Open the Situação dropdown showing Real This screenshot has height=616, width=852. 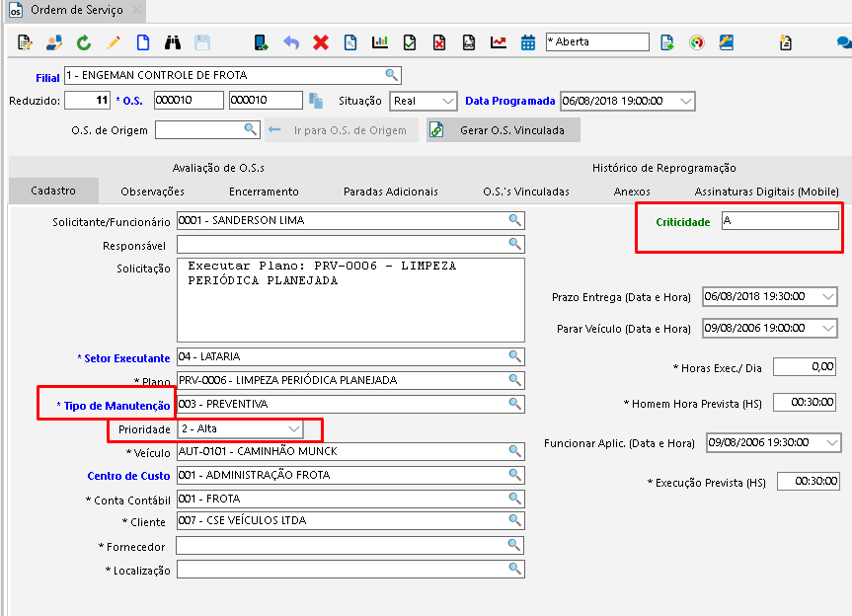(x=447, y=101)
